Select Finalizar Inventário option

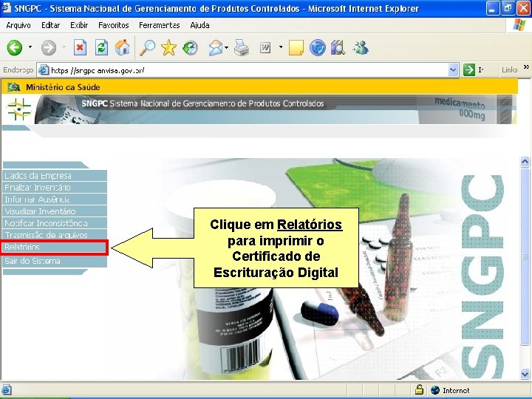[55, 187]
